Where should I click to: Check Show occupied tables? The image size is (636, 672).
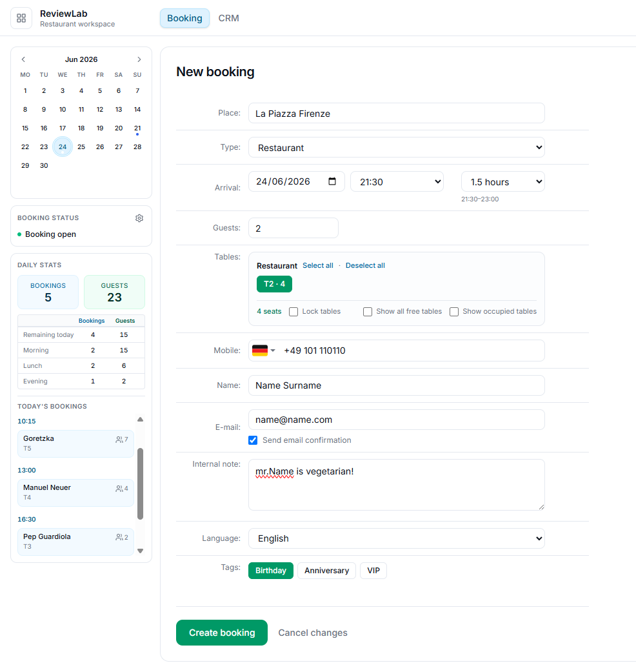(454, 312)
